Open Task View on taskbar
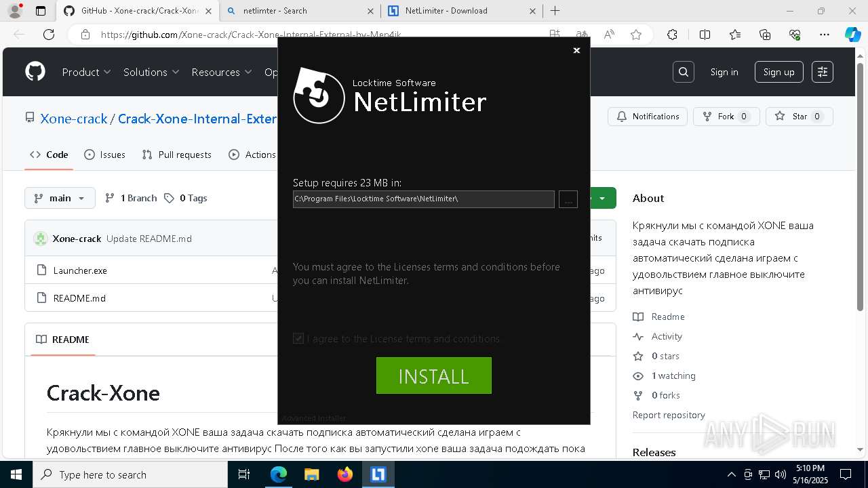This screenshot has height=488, width=868. pos(245,474)
